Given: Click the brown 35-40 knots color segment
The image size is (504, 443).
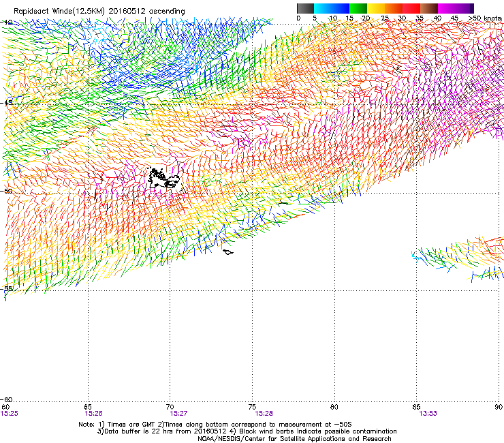Looking at the screenshot, I should pyautogui.click(x=429, y=8).
